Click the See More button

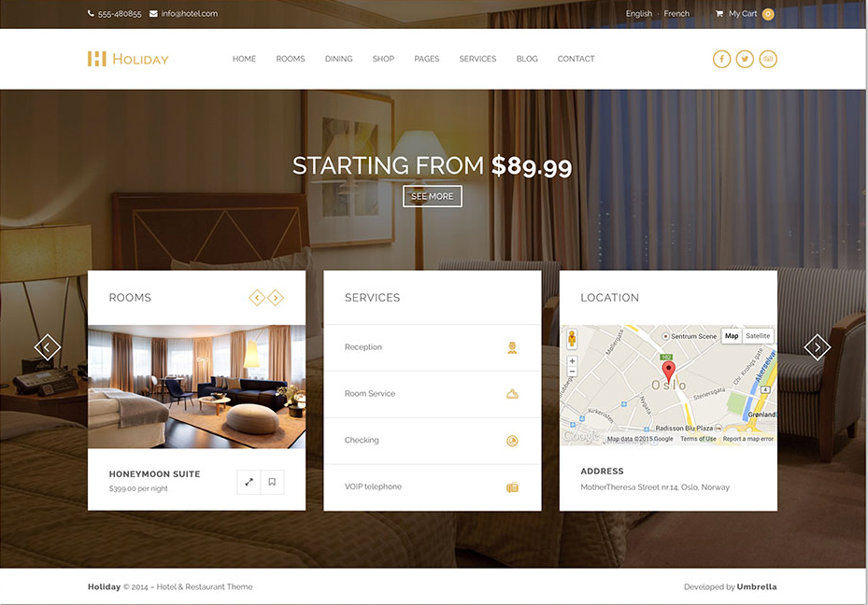(433, 196)
